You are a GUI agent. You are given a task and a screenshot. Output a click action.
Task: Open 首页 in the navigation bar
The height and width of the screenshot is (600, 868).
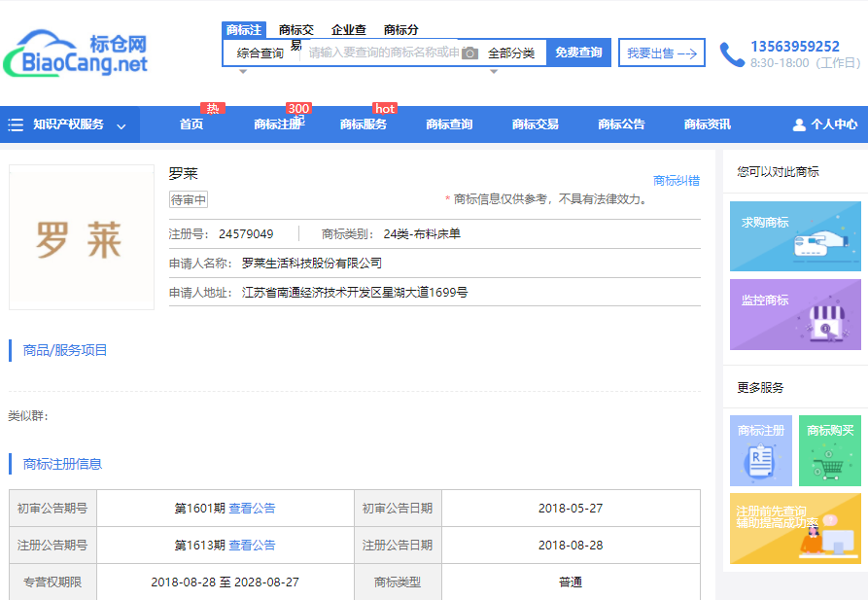(191, 124)
